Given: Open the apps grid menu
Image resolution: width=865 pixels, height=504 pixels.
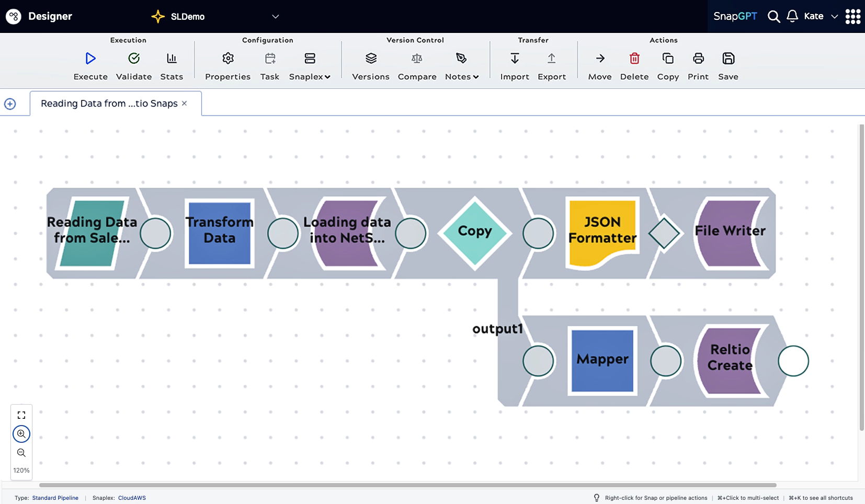Looking at the screenshot, I should pyautogui.click(x=853, y=16).
